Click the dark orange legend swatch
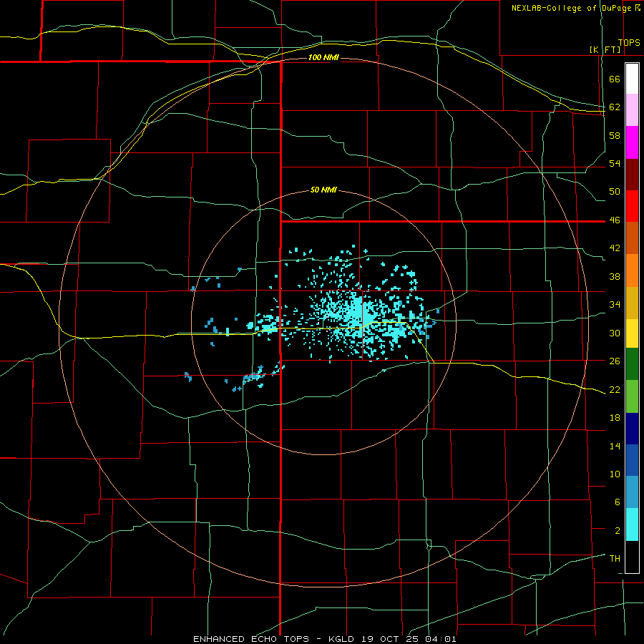The height and width of the screenshot is (644, 644). click(x=632, y=238)
